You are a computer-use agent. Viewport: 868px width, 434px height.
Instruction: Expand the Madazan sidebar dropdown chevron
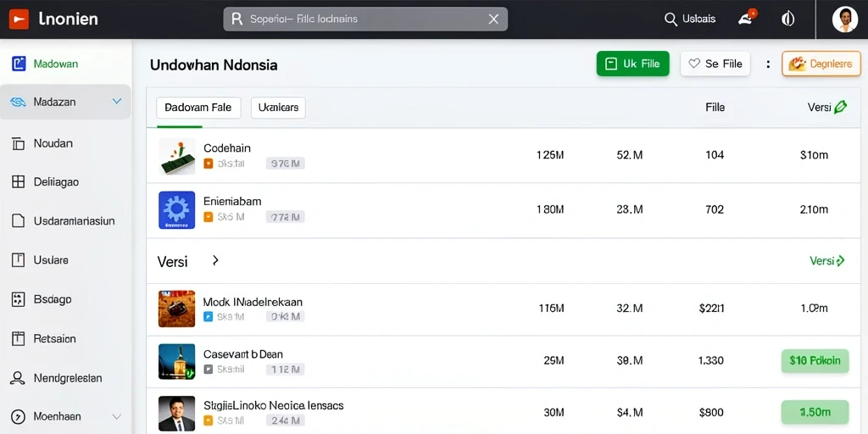(x=117, y=102)
